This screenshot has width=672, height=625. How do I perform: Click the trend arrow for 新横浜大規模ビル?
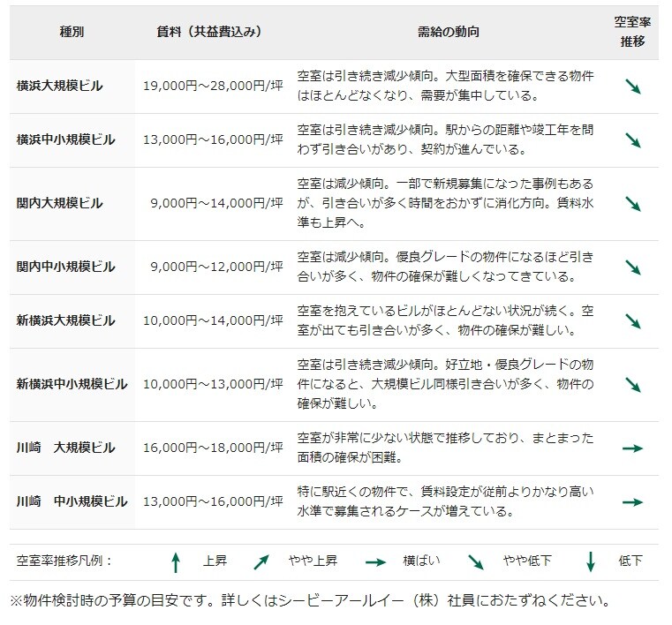(x=632, y=321)
